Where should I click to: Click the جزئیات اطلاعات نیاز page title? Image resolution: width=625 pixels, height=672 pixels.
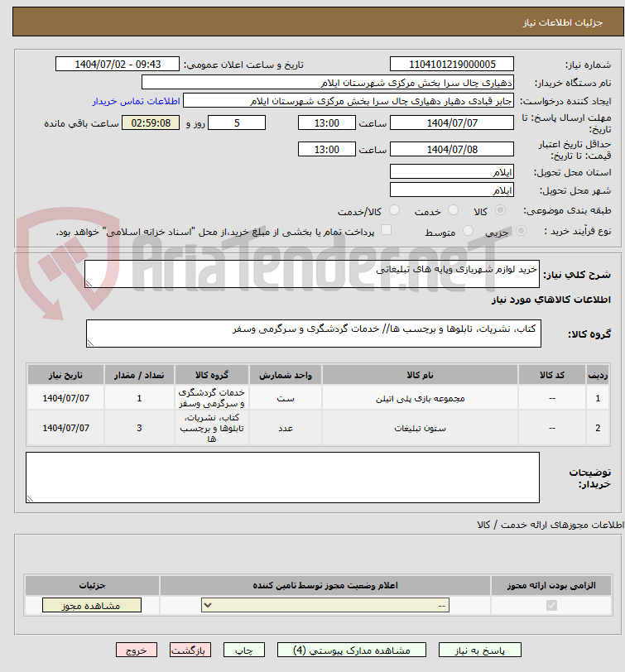[563, 22]
